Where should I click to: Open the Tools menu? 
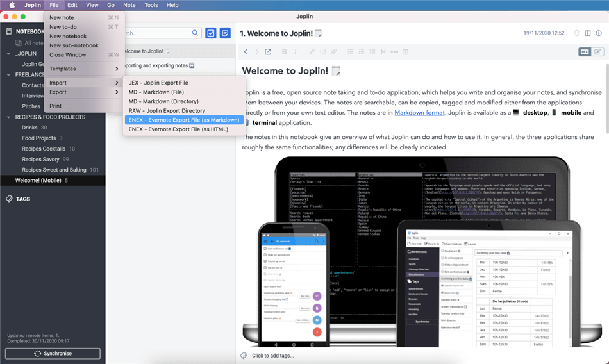(151, 5)
